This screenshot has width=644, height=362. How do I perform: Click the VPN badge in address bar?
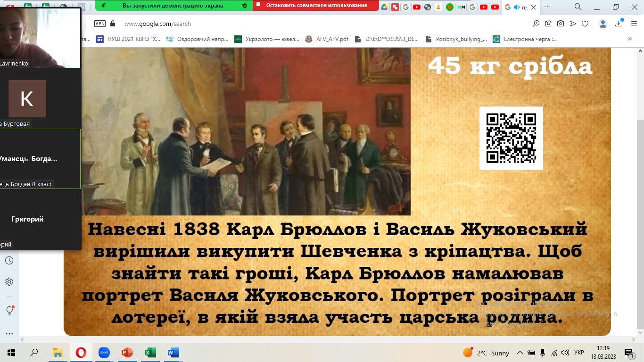click(x=100, y=24)
